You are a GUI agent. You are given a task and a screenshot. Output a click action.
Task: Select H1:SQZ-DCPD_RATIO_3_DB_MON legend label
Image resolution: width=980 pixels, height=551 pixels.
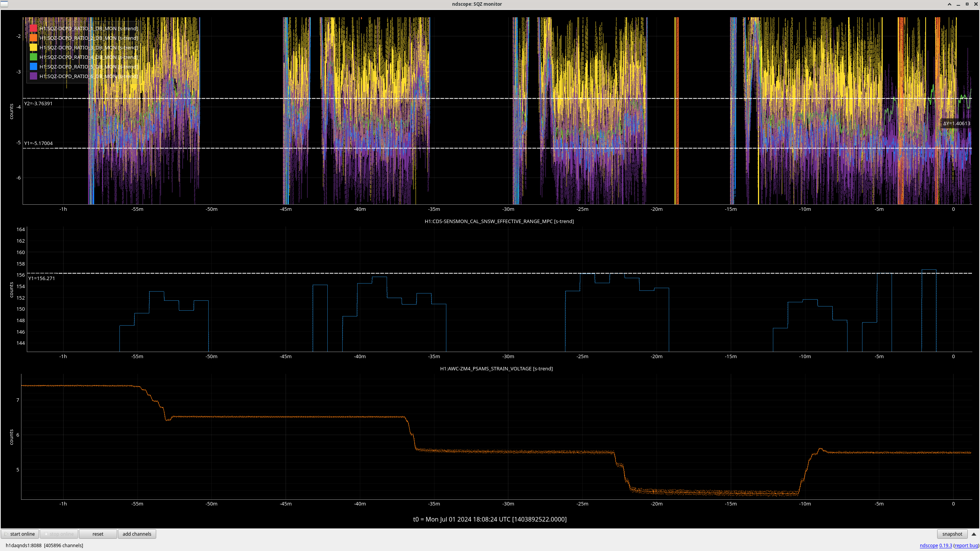(x=88, y=47)
